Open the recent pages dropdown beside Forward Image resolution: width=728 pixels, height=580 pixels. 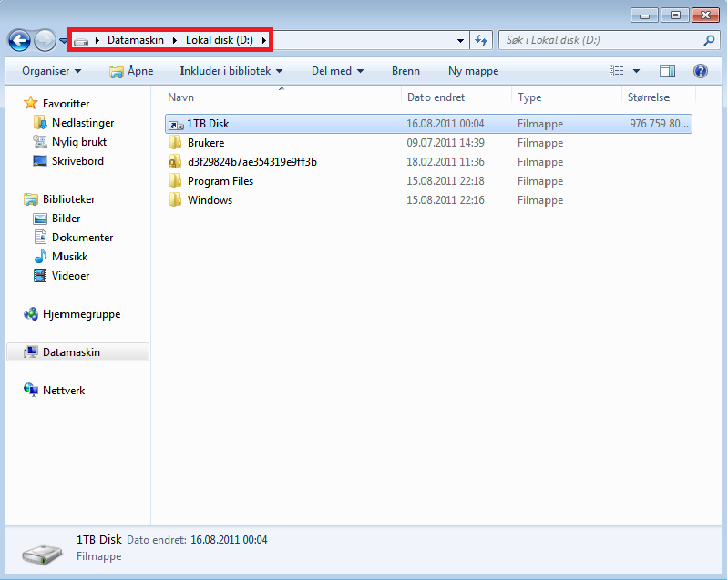point(64,41)
